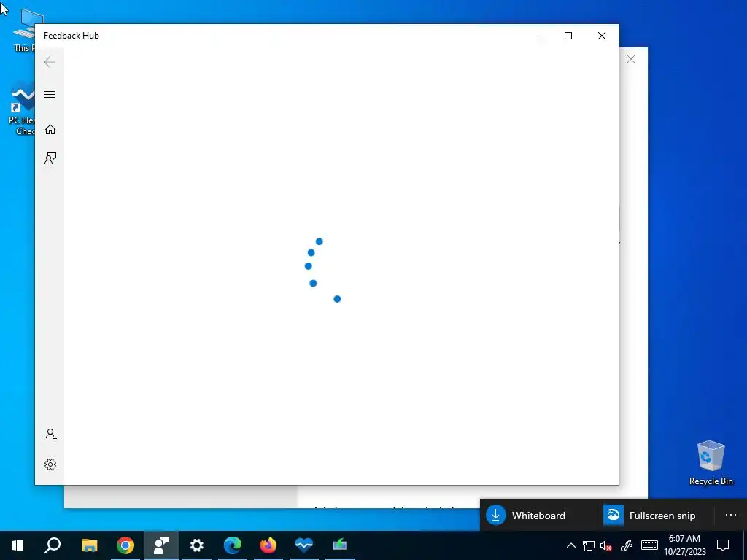Open Settings from the taskbar

tap(197, 545)
